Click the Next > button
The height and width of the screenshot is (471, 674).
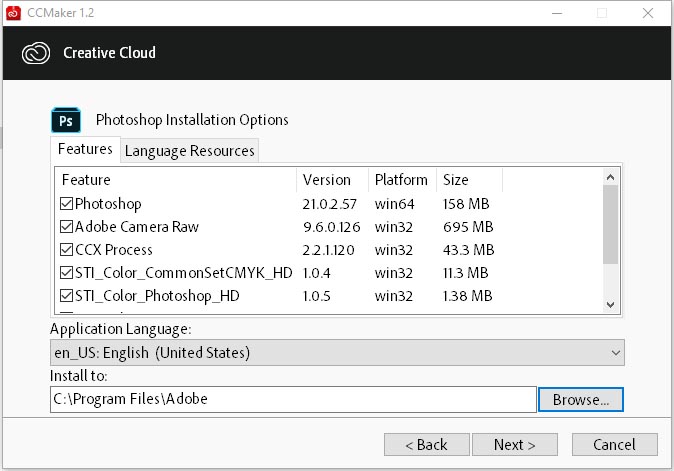coord(515,444)
